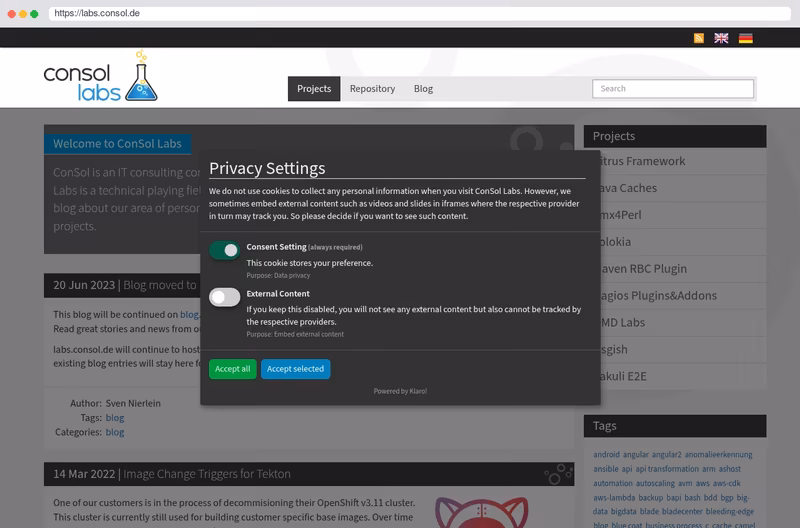Select the ansible tag

pyautogui.click(x=606, y=469)
